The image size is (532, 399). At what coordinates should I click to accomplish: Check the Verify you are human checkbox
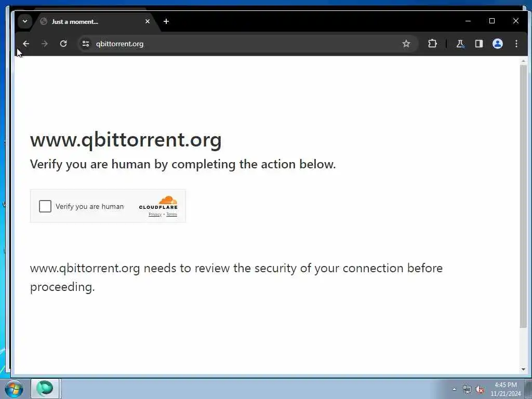coord(45,206)
